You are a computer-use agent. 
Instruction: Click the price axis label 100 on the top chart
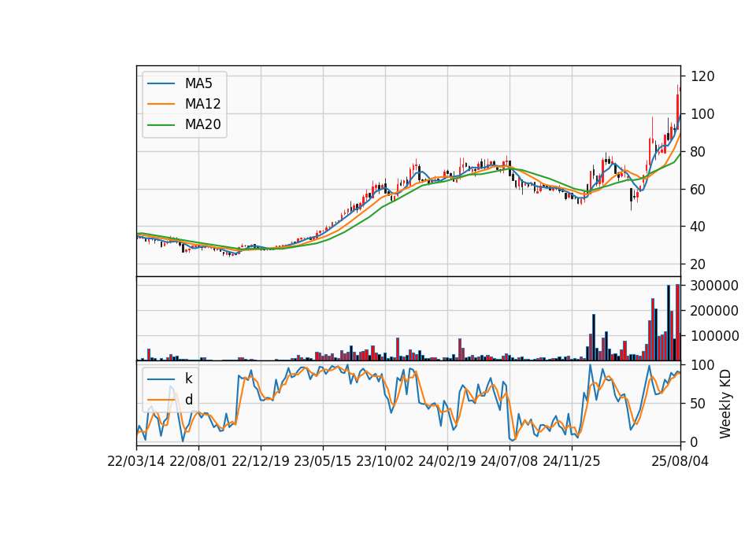point(703,114)
